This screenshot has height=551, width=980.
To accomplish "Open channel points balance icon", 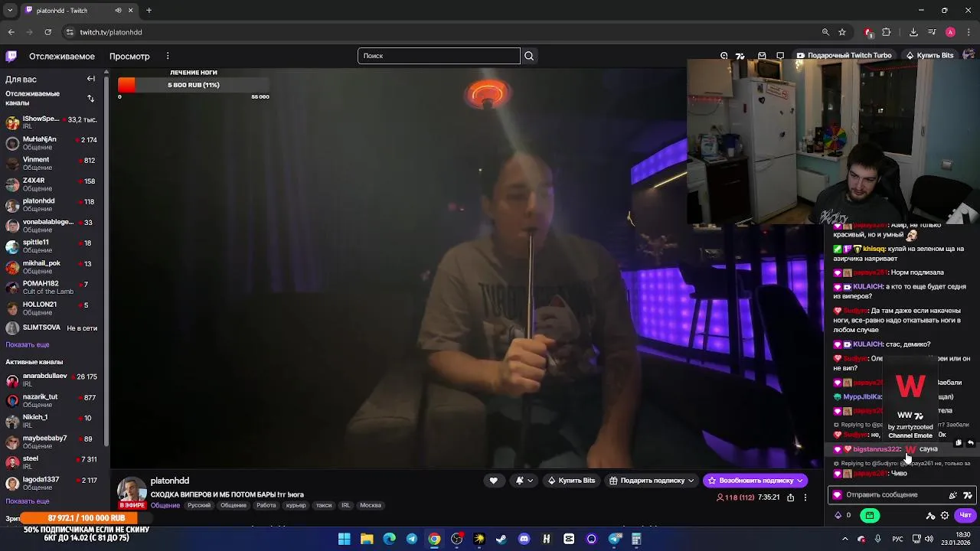I will coord(842,515).
